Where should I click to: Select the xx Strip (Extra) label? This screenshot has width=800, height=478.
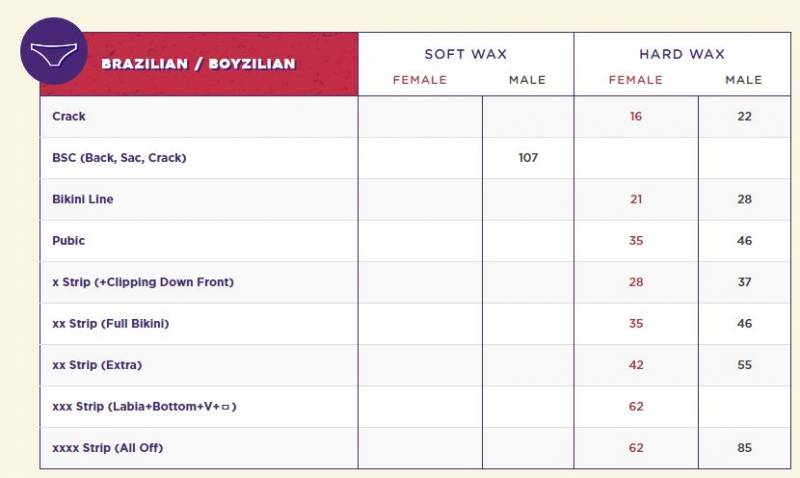(x=104, y=365)
